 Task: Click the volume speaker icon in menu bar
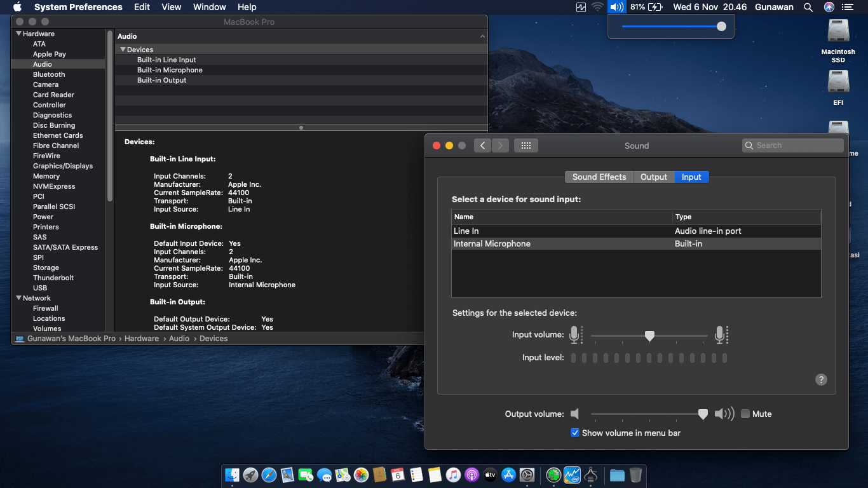(x=616, y=7)
